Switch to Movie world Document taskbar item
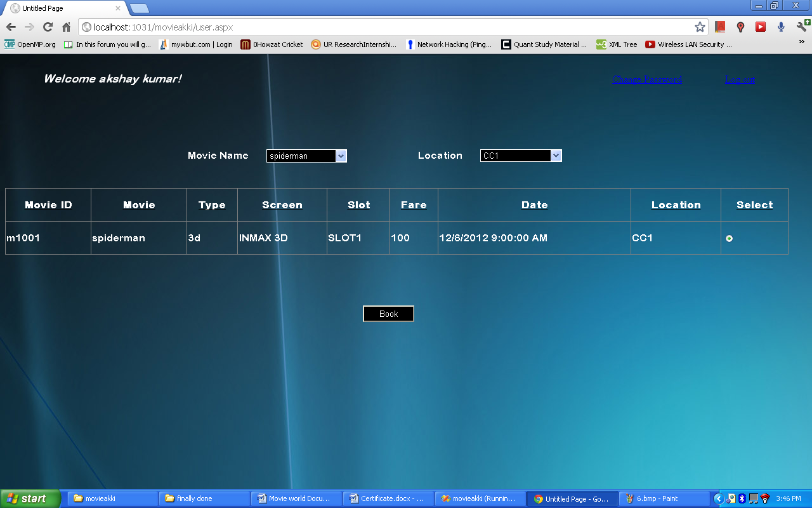This screenshot has width=812, height=508. [296, 498]
